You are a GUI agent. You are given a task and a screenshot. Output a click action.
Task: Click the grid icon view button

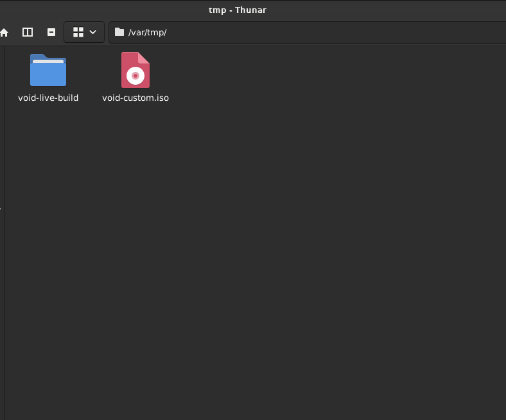point(78,32)
